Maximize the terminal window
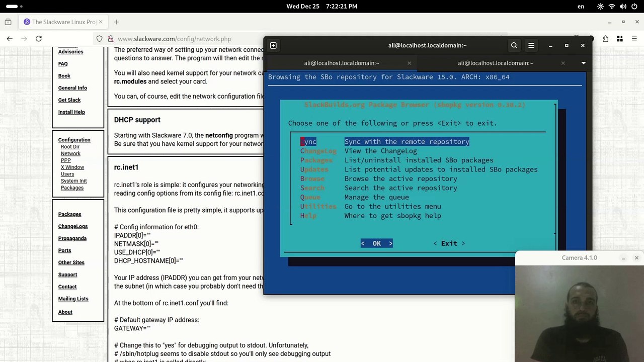Viewport: 644px width, 362px height. tap(567, 46)
